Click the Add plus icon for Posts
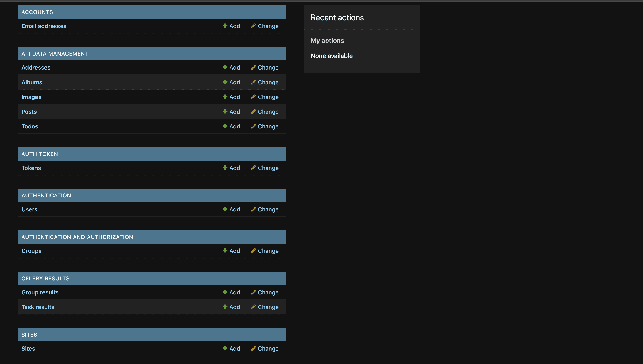The height and width of the screenshot is (364, 643). coord(225,112)
